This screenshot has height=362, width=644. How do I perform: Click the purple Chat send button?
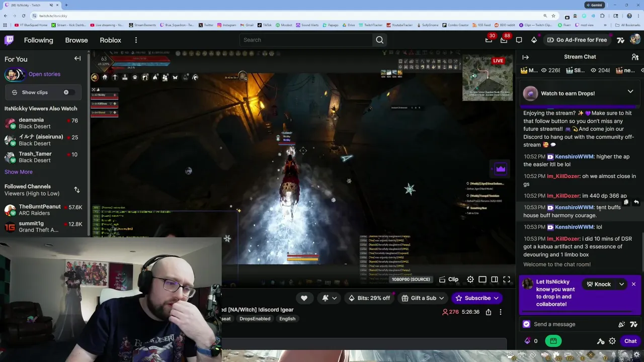[630, 341]
